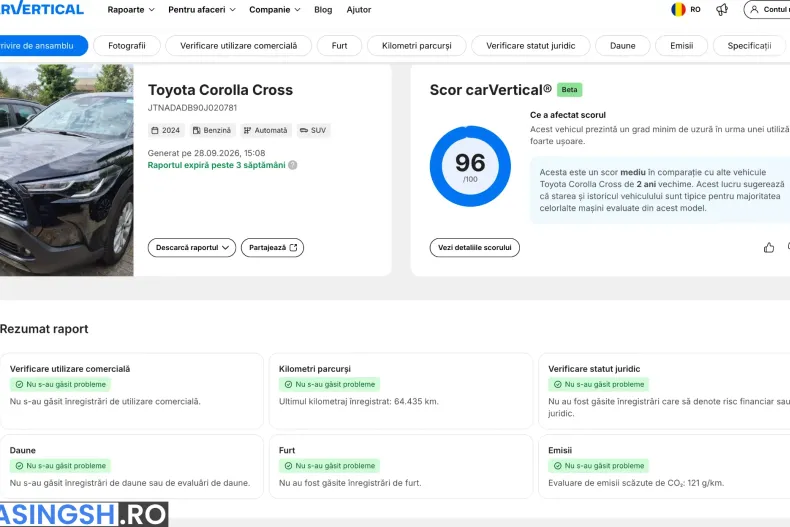The image size is (790, 527).
Task: Open the megaphone announcements icon
Action: (722, 10)
